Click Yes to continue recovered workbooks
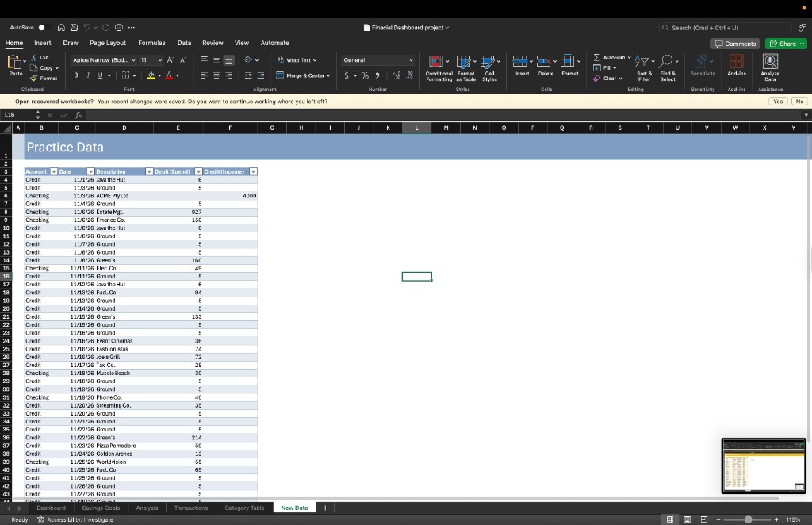The image size is (812, 525). point(777,101)
